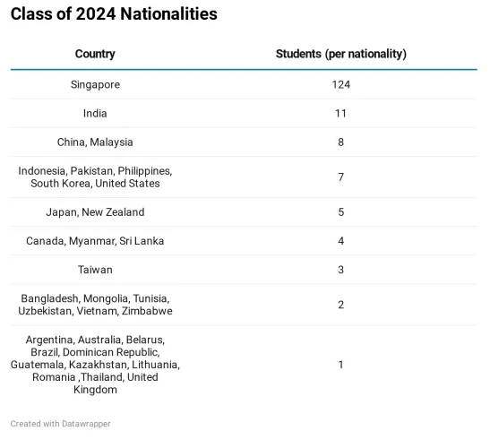Select the China, Malaysia cell
Image resolution: width=490 pixels, height=448 pixels.
pos(95,142)
